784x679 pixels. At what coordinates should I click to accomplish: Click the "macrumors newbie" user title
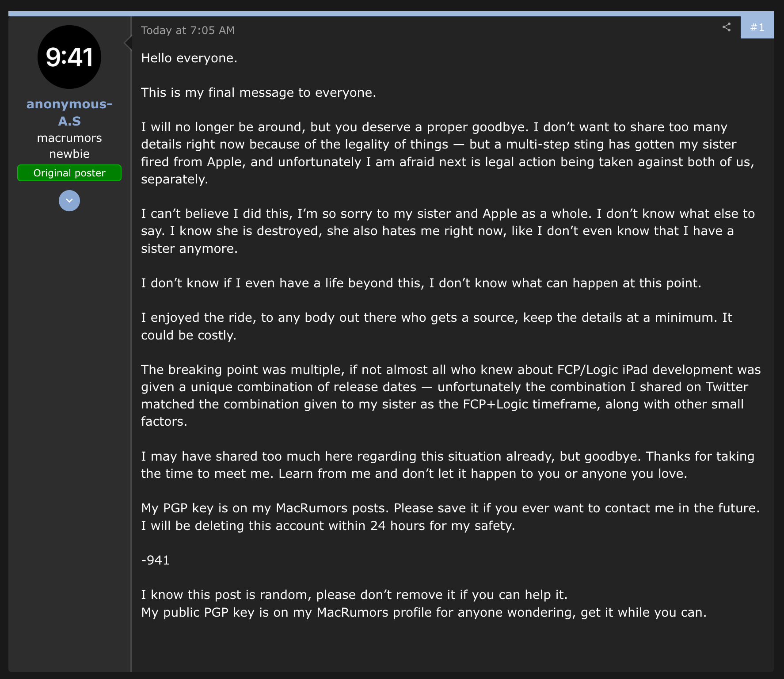69,146
